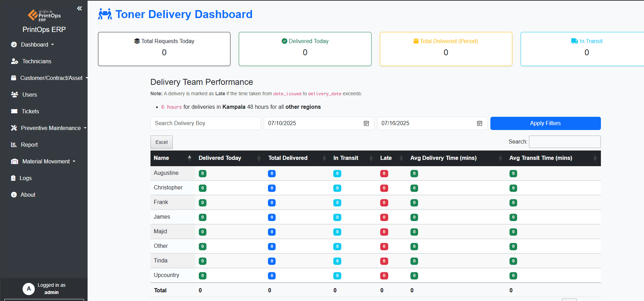
Task: Focus the Search Delivery Boy field
Action: [205, 123]
